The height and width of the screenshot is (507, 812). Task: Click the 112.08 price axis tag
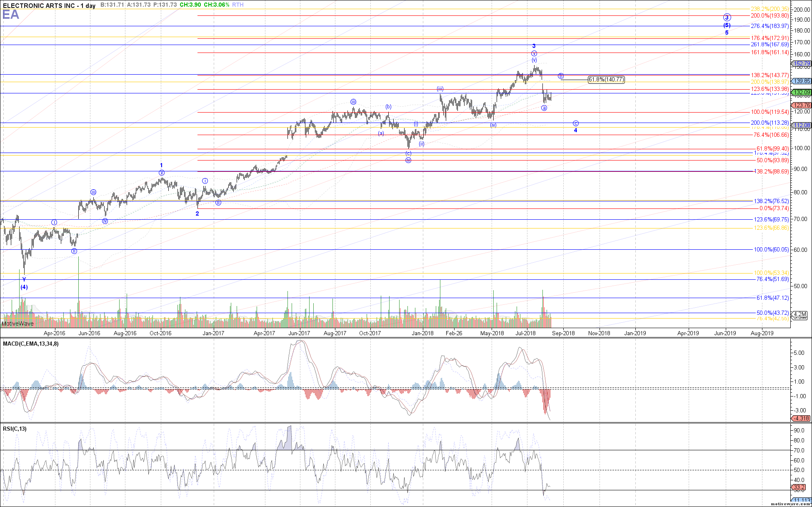[x=801, y=125]
